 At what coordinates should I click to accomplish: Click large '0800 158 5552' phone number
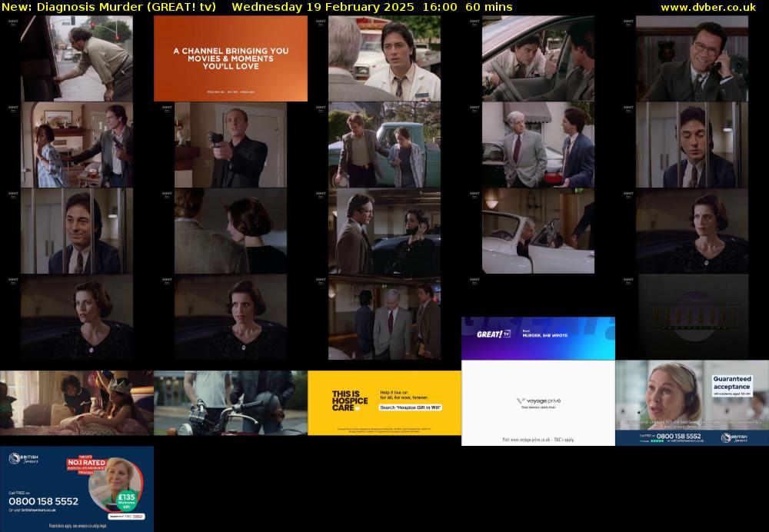(43, 501)
